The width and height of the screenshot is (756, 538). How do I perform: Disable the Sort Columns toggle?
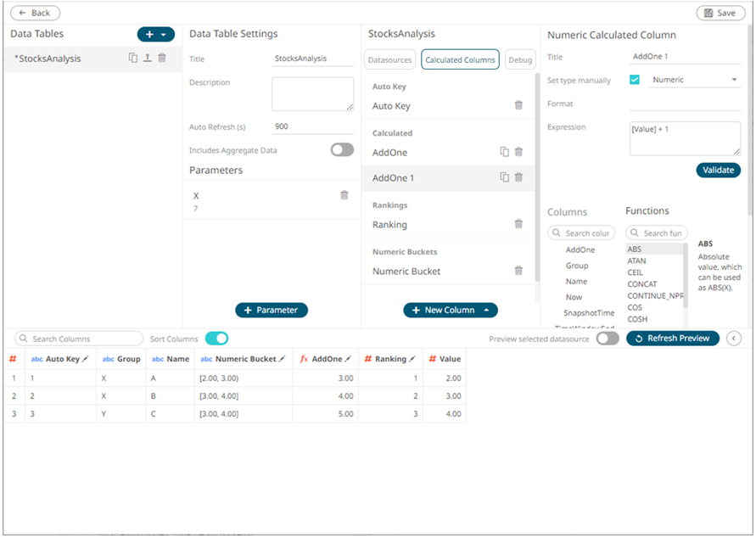217,338
